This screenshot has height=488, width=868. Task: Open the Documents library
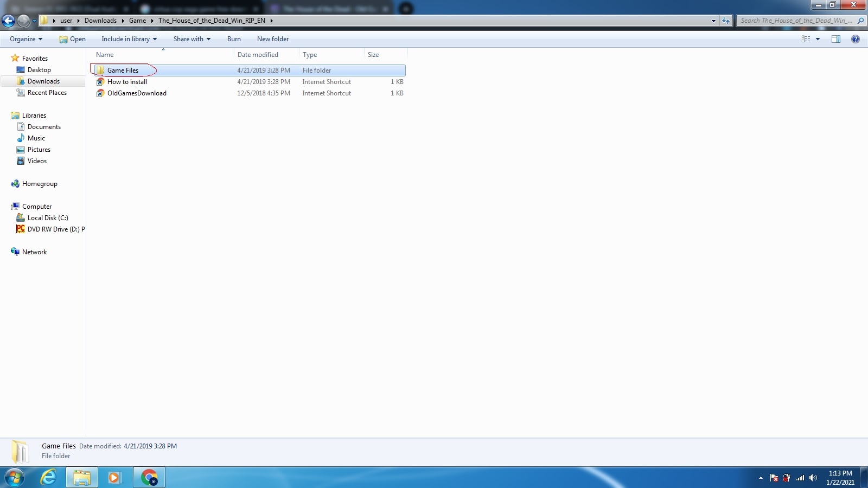pyautogui.click(x=44, y=127)
